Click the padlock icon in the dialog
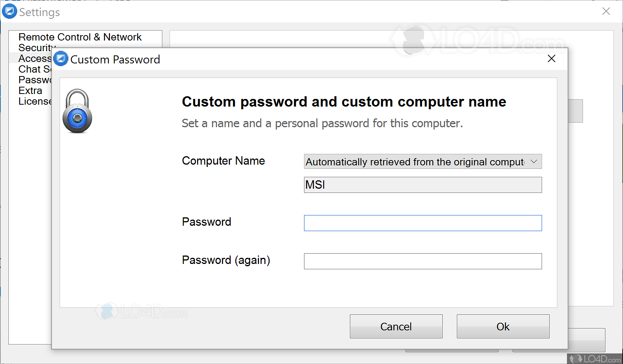 point(77,111)
